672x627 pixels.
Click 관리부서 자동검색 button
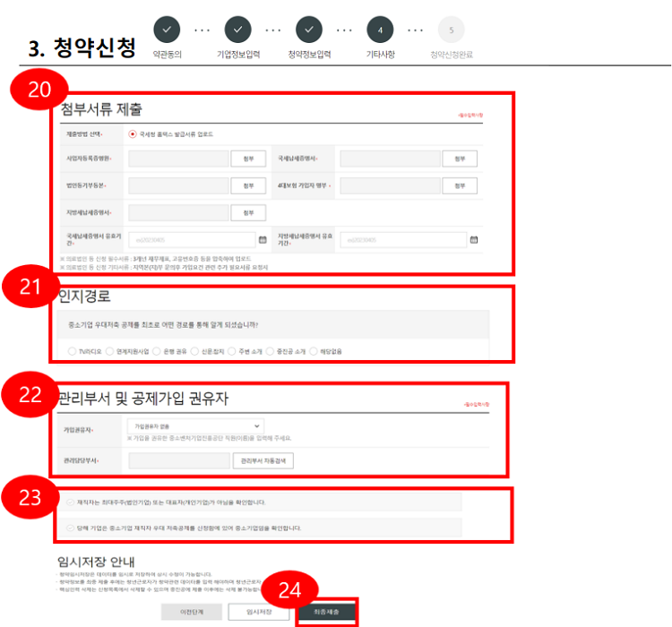[263, 460]
